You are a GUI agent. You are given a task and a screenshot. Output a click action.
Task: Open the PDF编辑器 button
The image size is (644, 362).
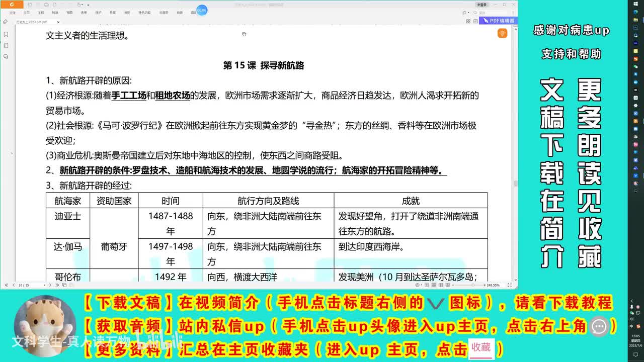pyautogui.click(x=498, y=21)
